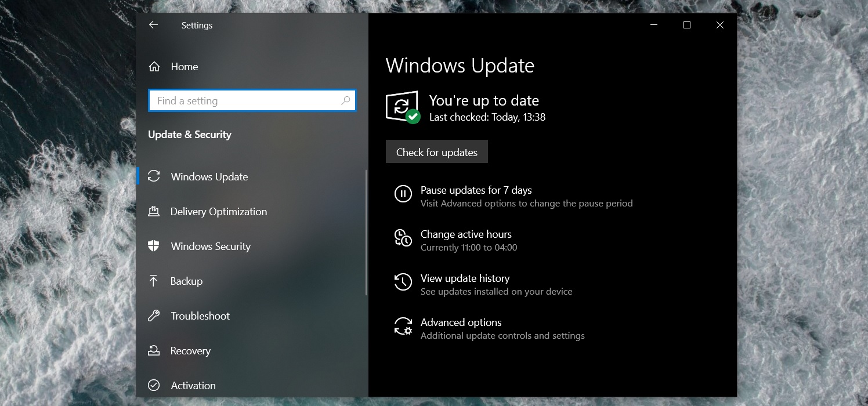
Task: Click the Delivery Optimization icon
Action: pos(154,211)
